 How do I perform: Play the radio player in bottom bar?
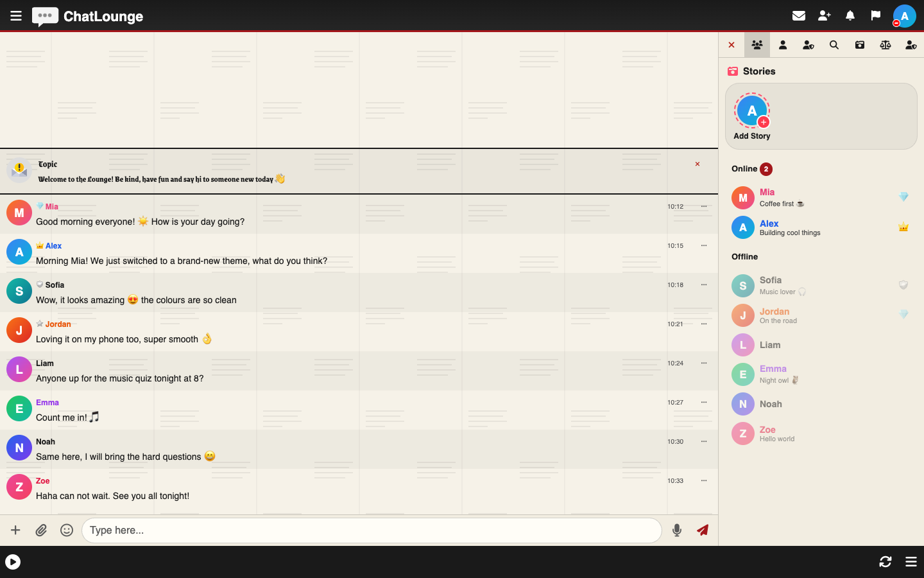pos(13,562)
